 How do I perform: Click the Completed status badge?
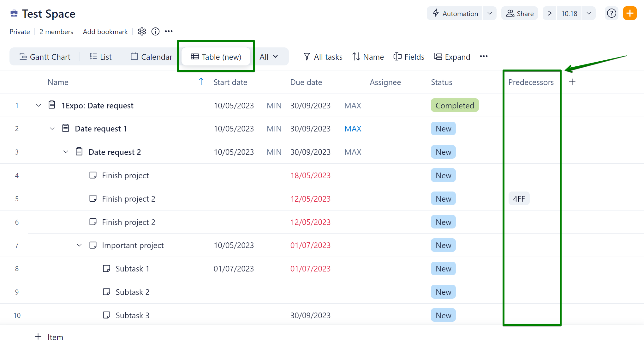click(x=455, y=106)
